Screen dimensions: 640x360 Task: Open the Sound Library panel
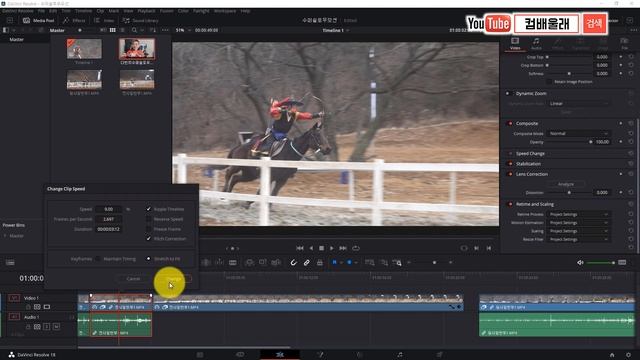click(141, 20)
